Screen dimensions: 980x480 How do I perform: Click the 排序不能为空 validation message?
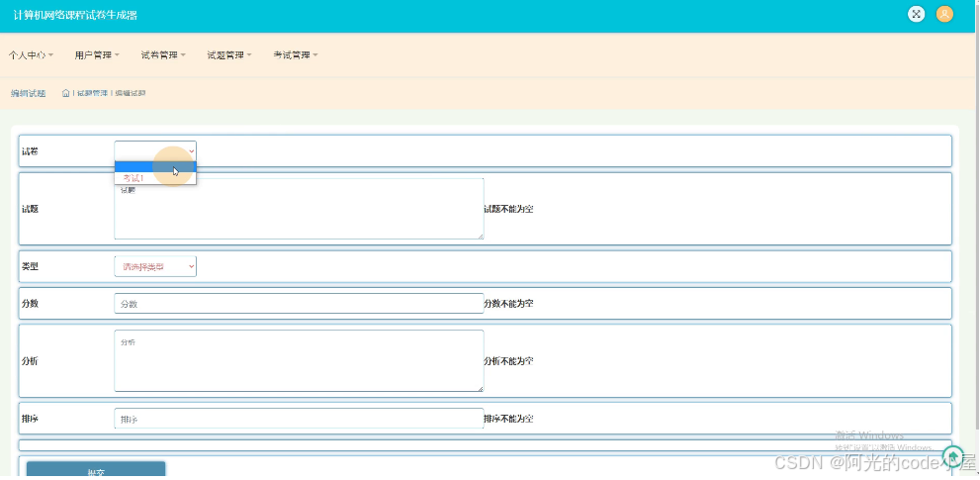pos(508,419)
